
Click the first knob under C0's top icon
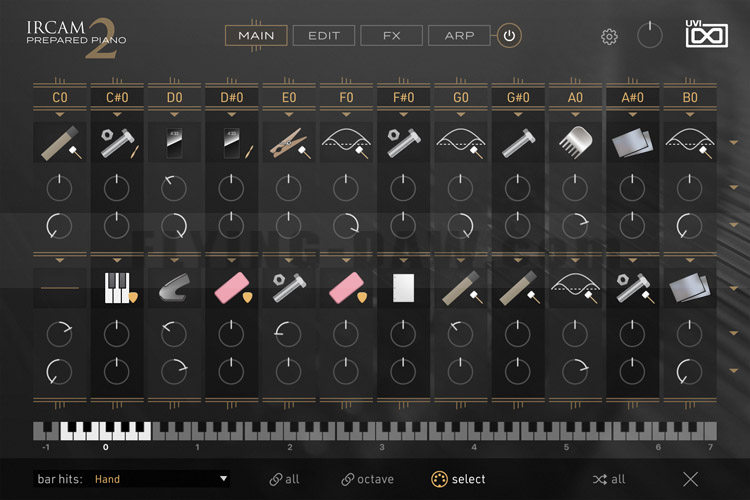[59, 188]
